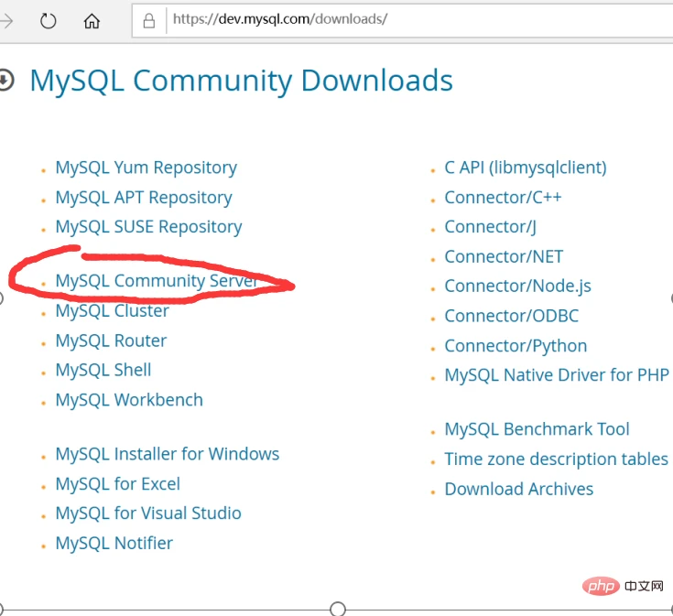View site security lock icon
Image resolution: width=673 pixels, height=616 pixels.
tap(149, 20)
